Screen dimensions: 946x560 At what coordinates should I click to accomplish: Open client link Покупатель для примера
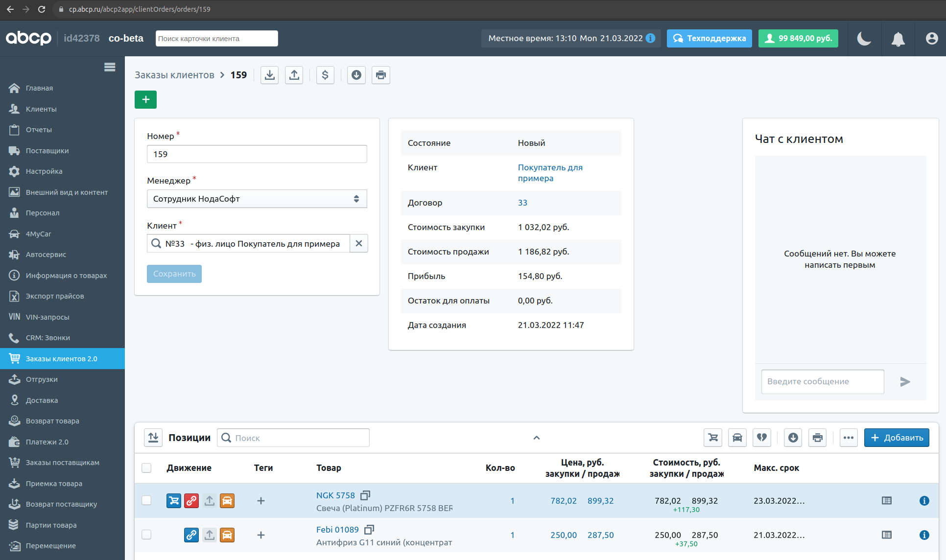(550, 173)
